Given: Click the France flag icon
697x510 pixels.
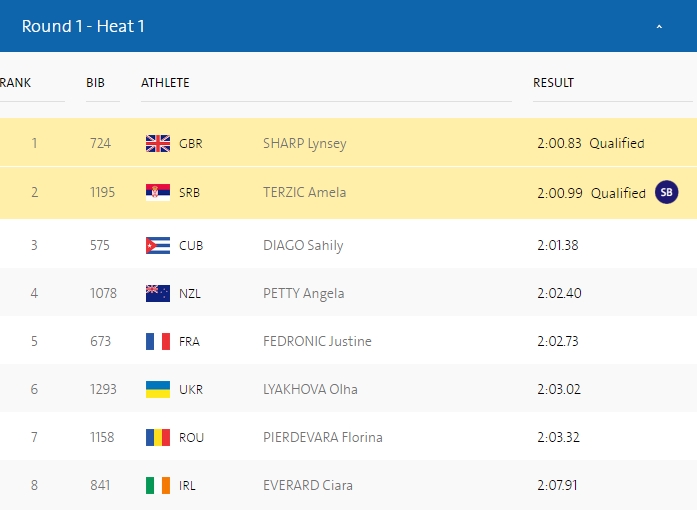Looking at the screenshot, I should click(x=158, y=341).
